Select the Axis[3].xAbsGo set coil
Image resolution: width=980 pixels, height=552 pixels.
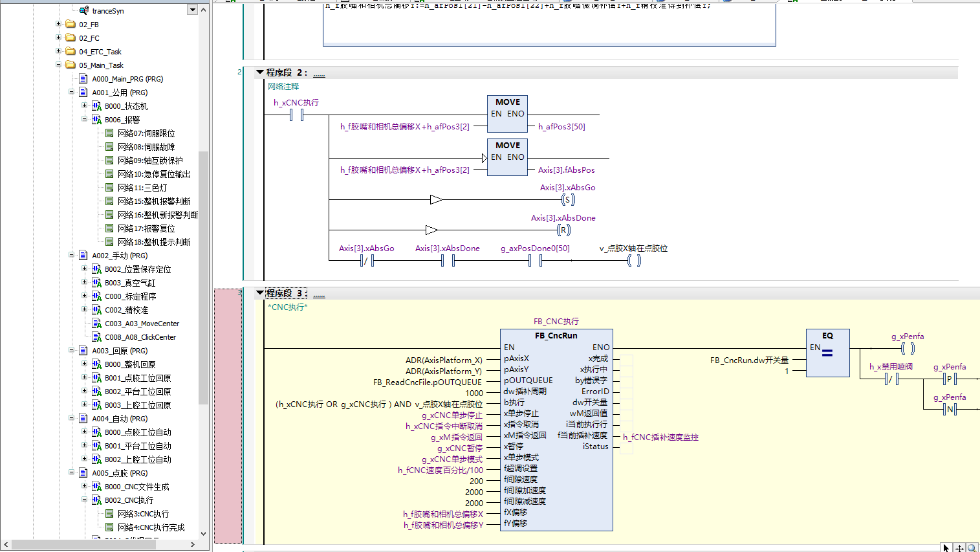[567, 199]
